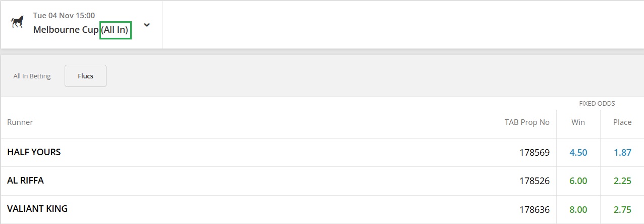Toggle the Flucs button
The height and width of the screenshot is (224, 644).
(85, 76)
